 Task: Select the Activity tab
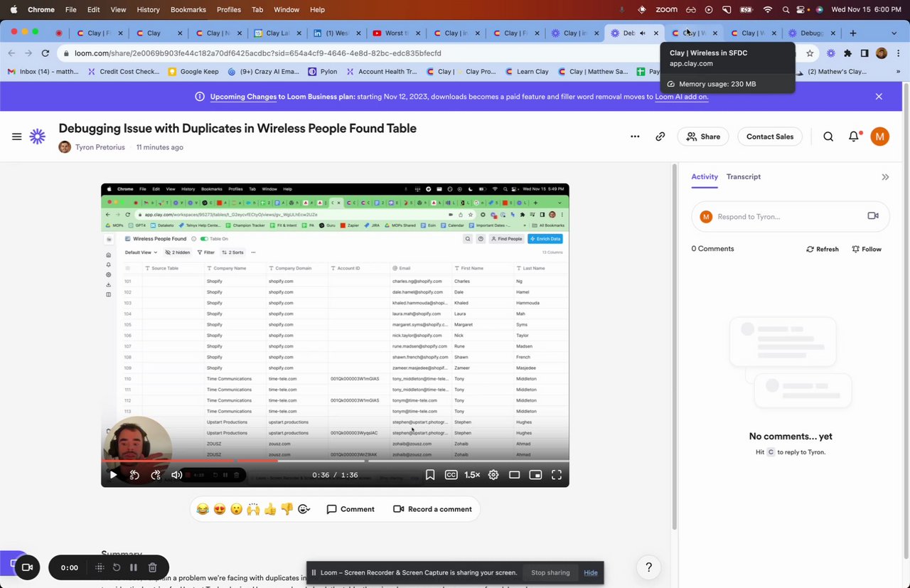pyautogui.click(x=705, y=176)
